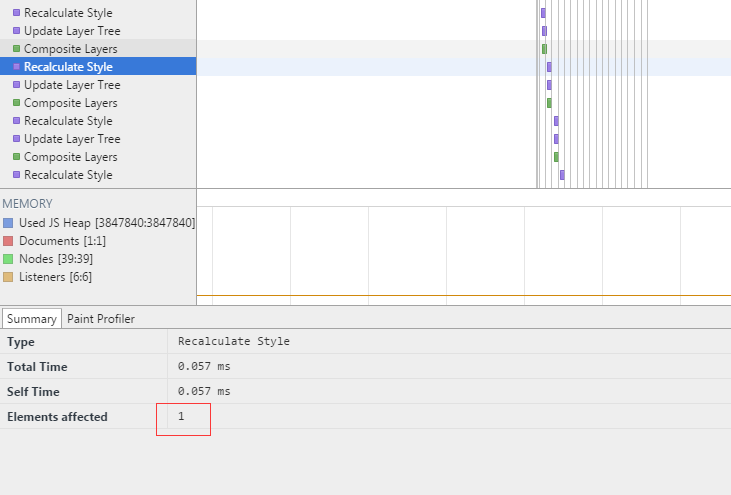The image size is (731, 495).
Task: Select Composite Layers directly below the highlighted record's Update Layer Tree
Action: 98,103
